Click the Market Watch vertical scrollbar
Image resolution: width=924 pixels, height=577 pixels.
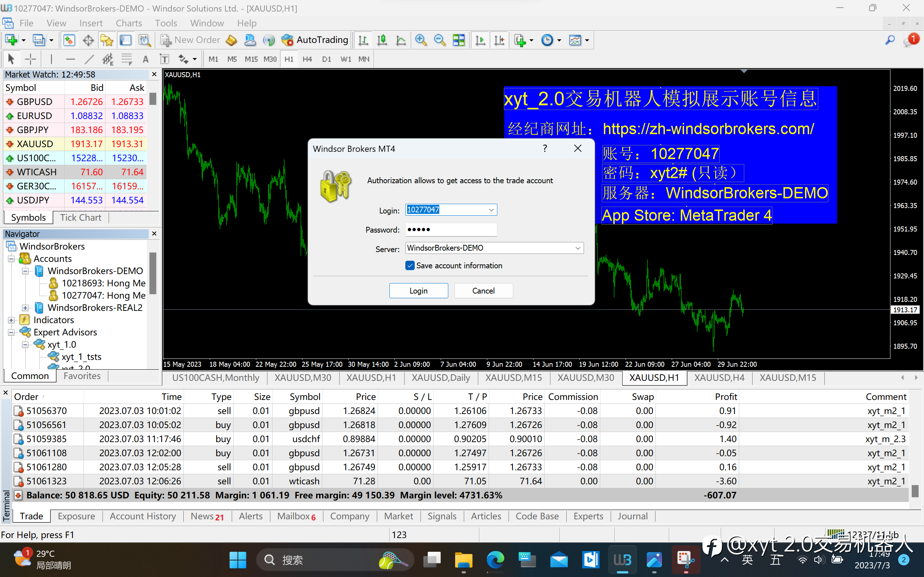153,151
